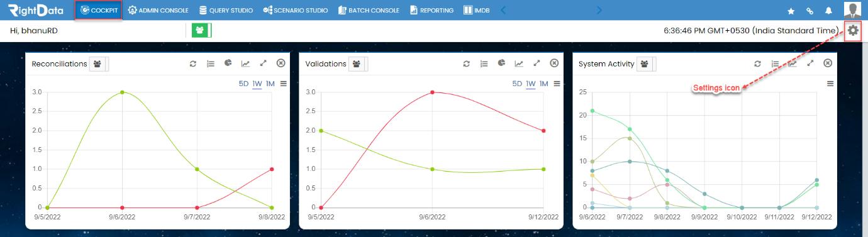The width and height of the screenshot is (868, 237).
Task: Click the link chain icon in header
Action: (x=810, y=11)
